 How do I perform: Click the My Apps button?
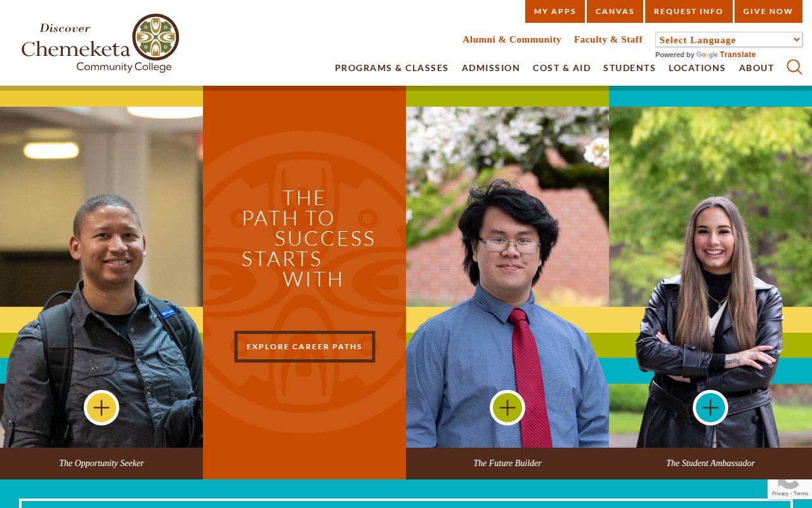555,11
